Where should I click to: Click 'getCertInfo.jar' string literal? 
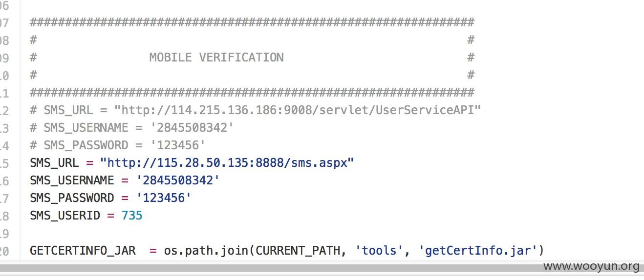click(478, 251)
